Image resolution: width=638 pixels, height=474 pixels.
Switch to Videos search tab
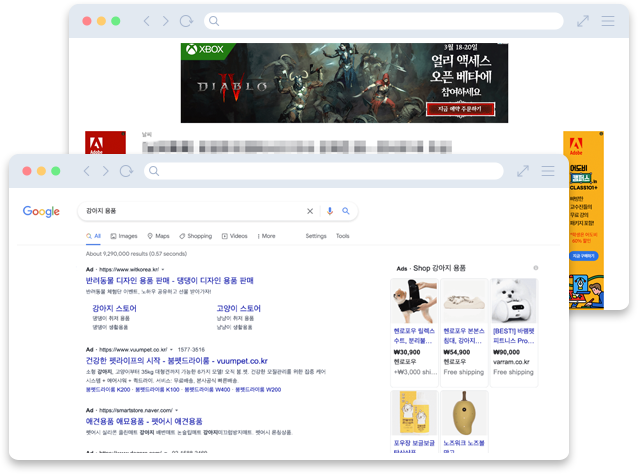[x=234, y=236]
